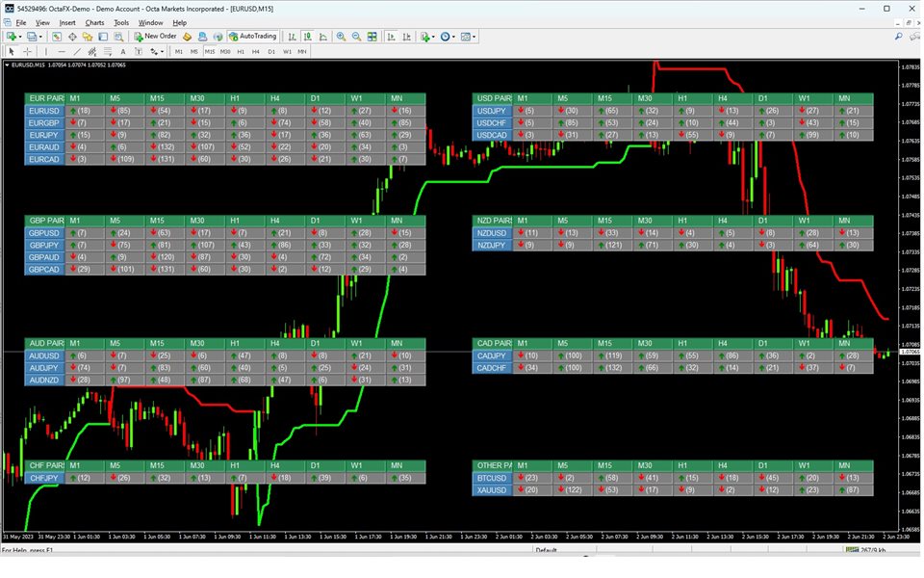Select the crosshair tool
This screenshot has height=578, width=924.
[27, 51]
